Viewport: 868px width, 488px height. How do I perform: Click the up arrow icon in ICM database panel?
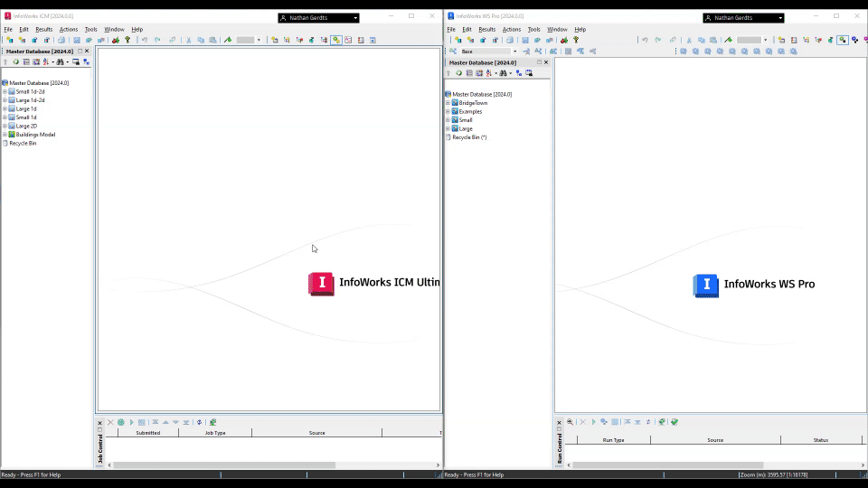click(x=5, y=62)
